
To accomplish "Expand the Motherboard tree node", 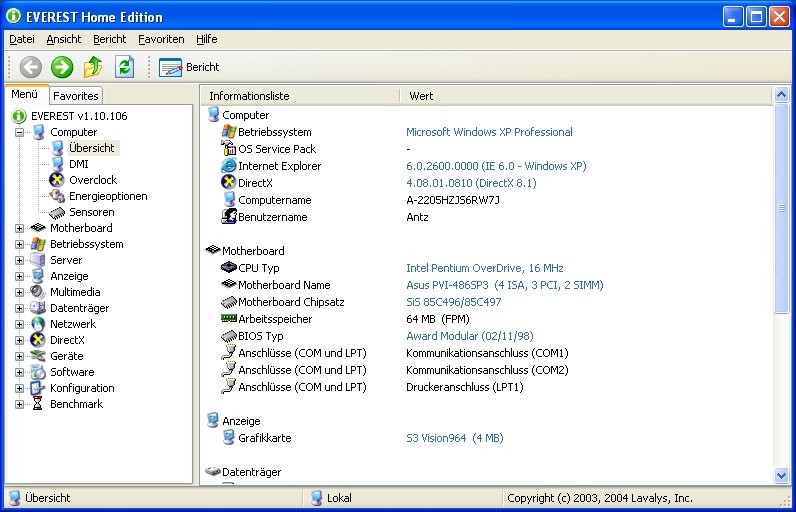I will click(x=19, y=228).
